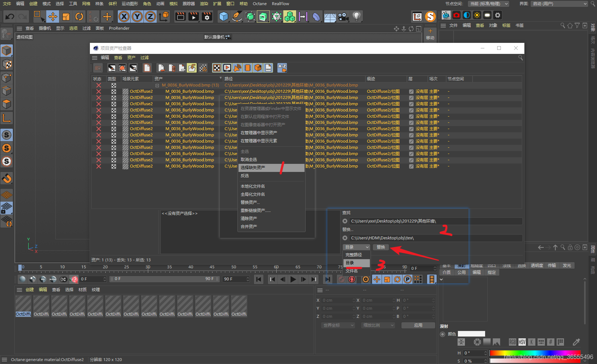Clear the replace path with its X icon
The image size is (597, 364).
pos(345,238)
